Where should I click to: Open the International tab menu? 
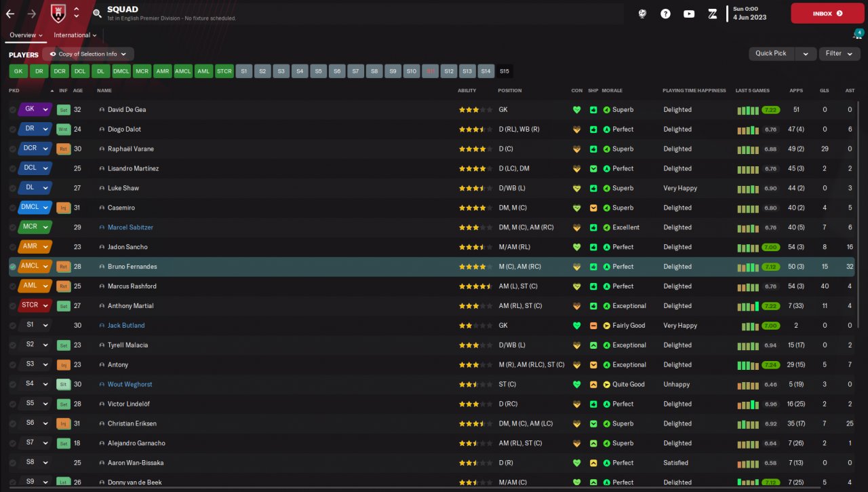click(x=75, y=35)
